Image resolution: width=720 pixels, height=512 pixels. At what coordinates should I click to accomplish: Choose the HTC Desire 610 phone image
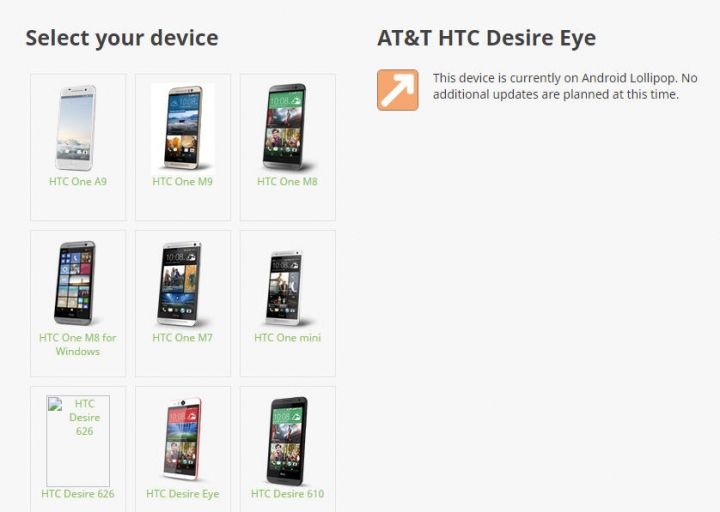tap(287, 440)
